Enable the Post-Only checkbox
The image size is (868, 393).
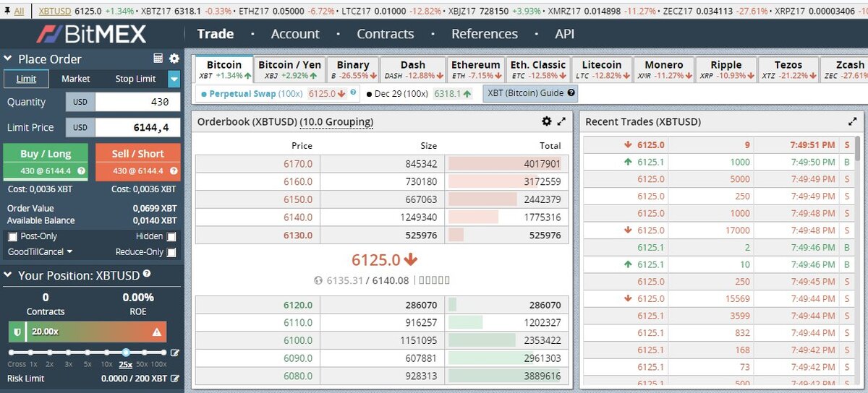tap(12, 237)
